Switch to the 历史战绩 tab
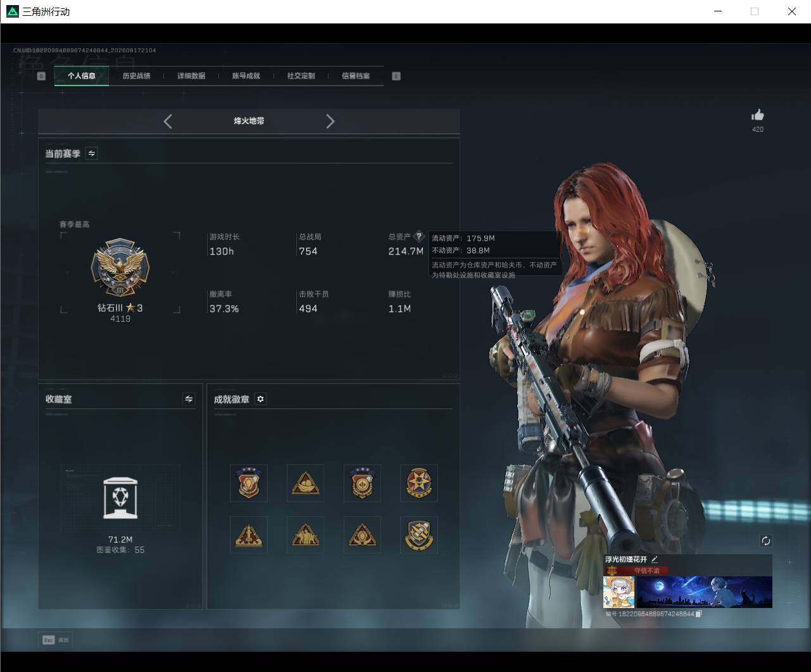Image resolution: width=811 pixels, height=672 pixels. (136, 76)
